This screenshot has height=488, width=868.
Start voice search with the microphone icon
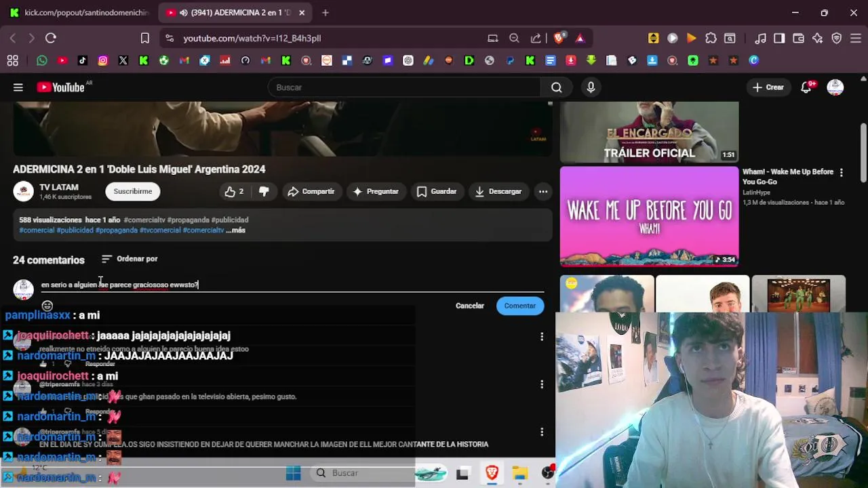pyautogui.click(x=591, y=87)
